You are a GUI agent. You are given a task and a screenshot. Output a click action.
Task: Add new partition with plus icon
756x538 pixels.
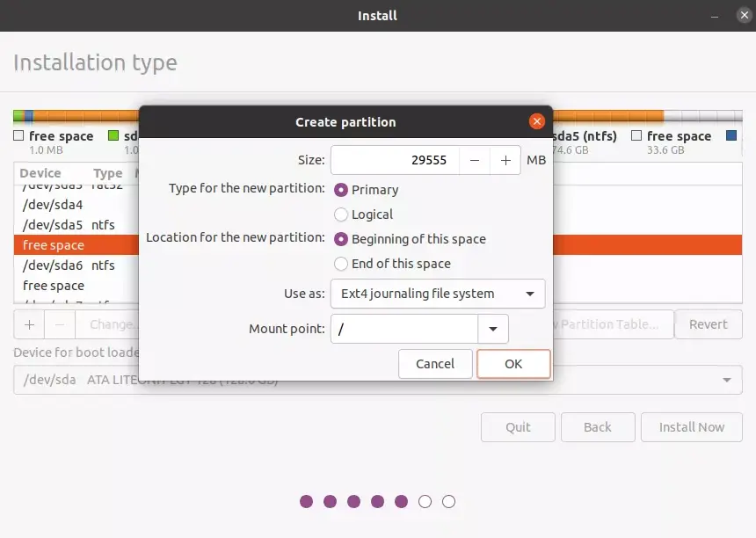(x=29, y=324)
